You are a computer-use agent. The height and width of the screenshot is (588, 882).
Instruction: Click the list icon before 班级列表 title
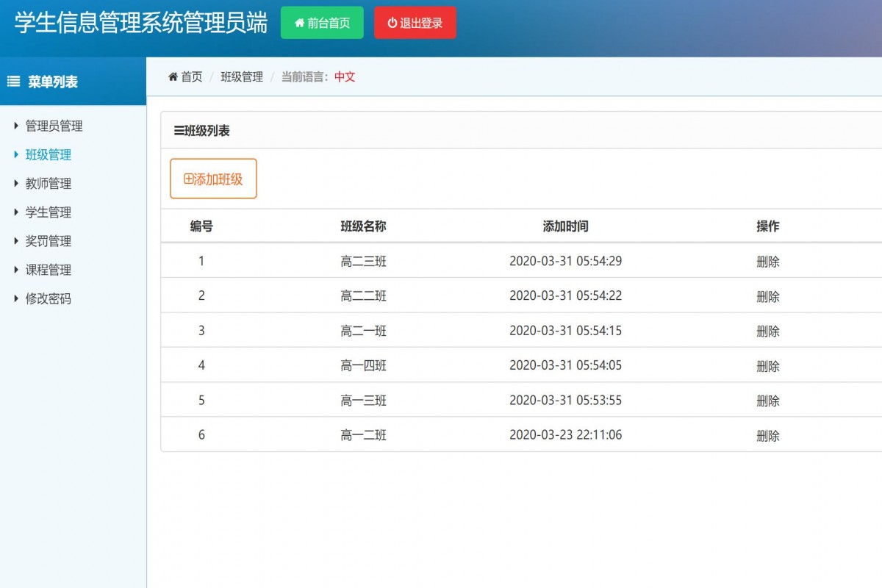click(x=180, y=129)
